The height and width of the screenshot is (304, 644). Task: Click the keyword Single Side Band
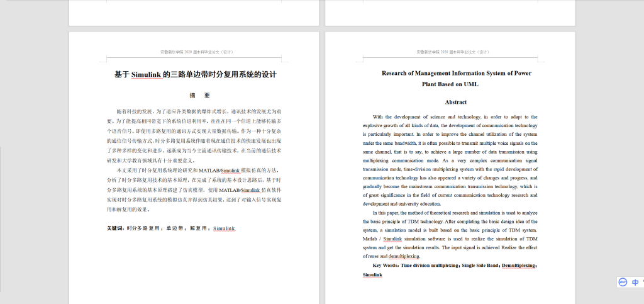pos(480,266)
